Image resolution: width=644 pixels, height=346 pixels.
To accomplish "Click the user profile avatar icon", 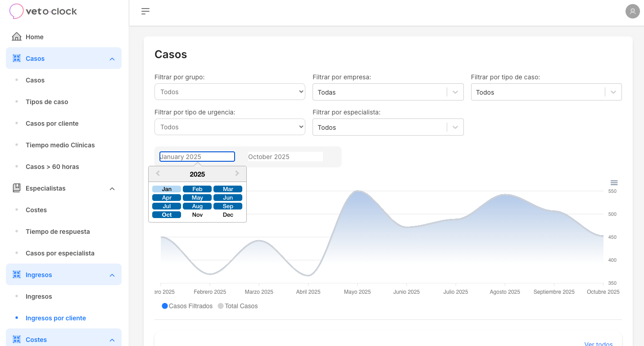I will click(633, 11).
